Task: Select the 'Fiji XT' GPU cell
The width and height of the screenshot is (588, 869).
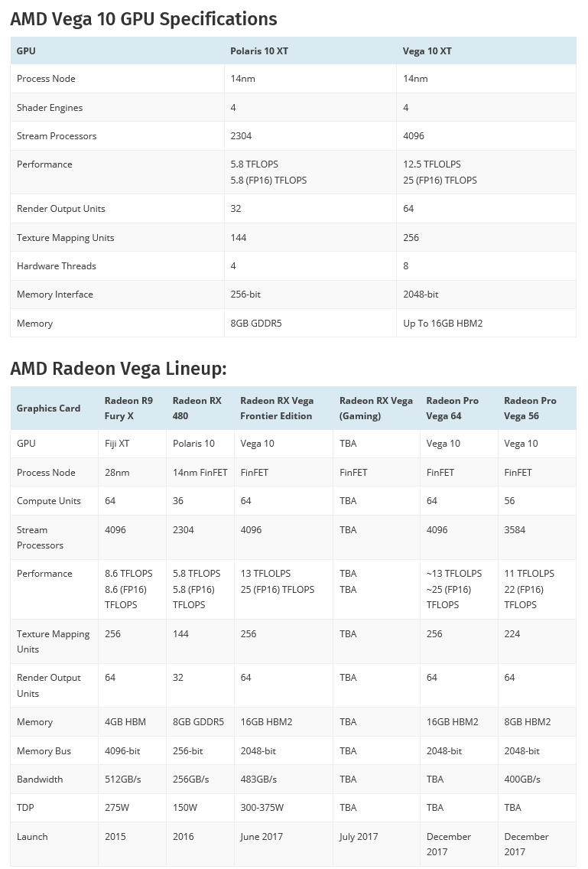Action: [117, 444]
